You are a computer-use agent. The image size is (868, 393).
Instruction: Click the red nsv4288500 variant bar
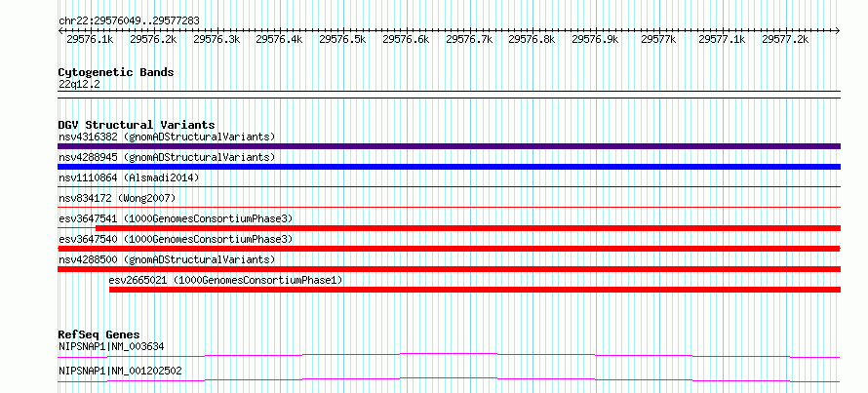pos(449,269)
